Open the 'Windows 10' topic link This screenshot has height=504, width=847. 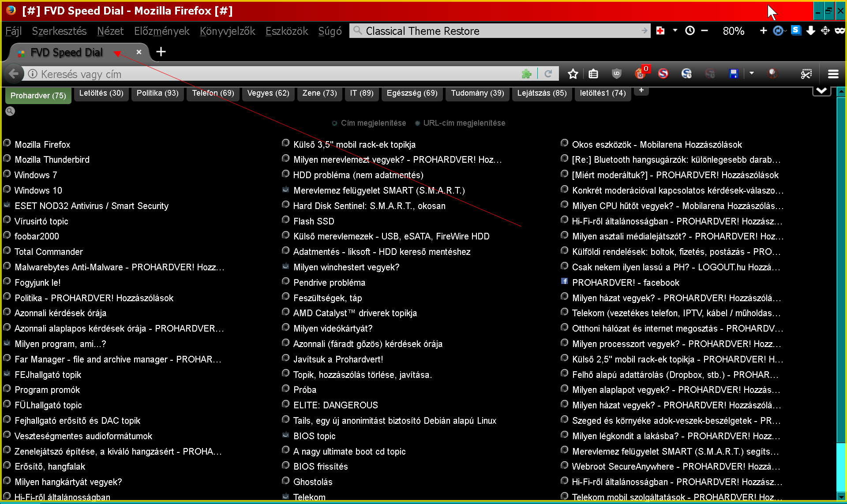38,190
